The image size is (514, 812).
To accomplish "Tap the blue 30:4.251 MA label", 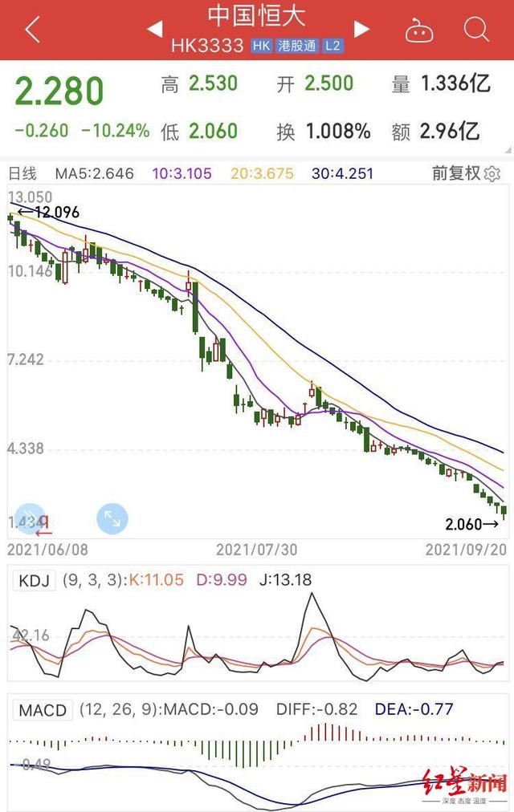I will tap(342, 173).
